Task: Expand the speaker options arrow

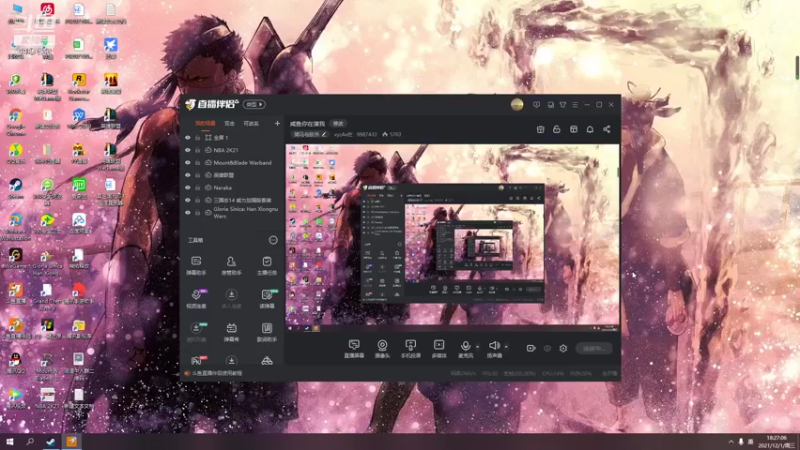Action: 506,347
